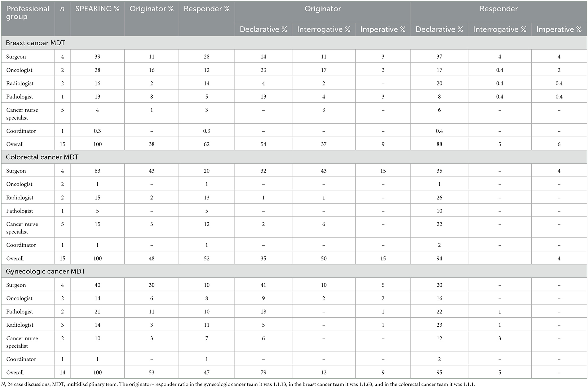Select the 'Gynecologic cancer MDT' section heading
Viewport: 588px width, 388px height.
tap(46, 272)
